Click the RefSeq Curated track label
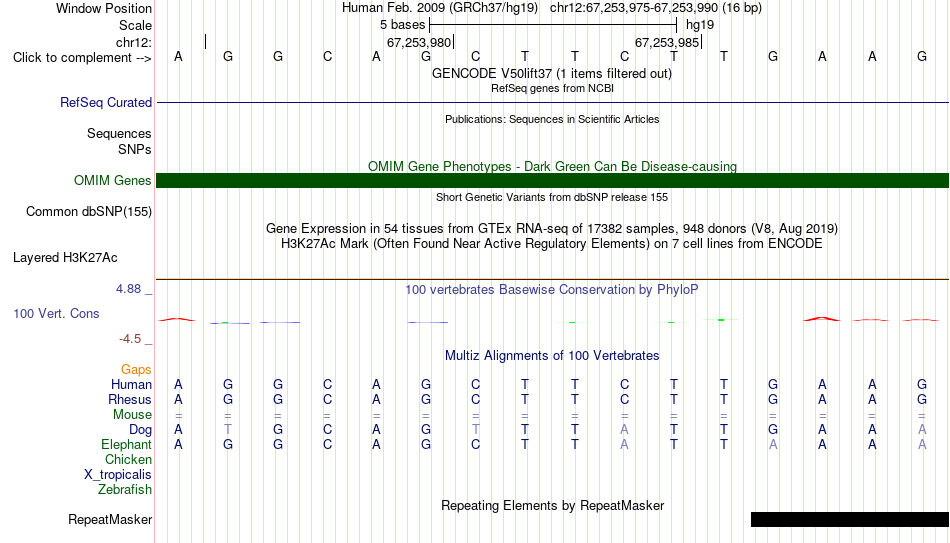This screenshot has height=543, width=950. point(106,102)
